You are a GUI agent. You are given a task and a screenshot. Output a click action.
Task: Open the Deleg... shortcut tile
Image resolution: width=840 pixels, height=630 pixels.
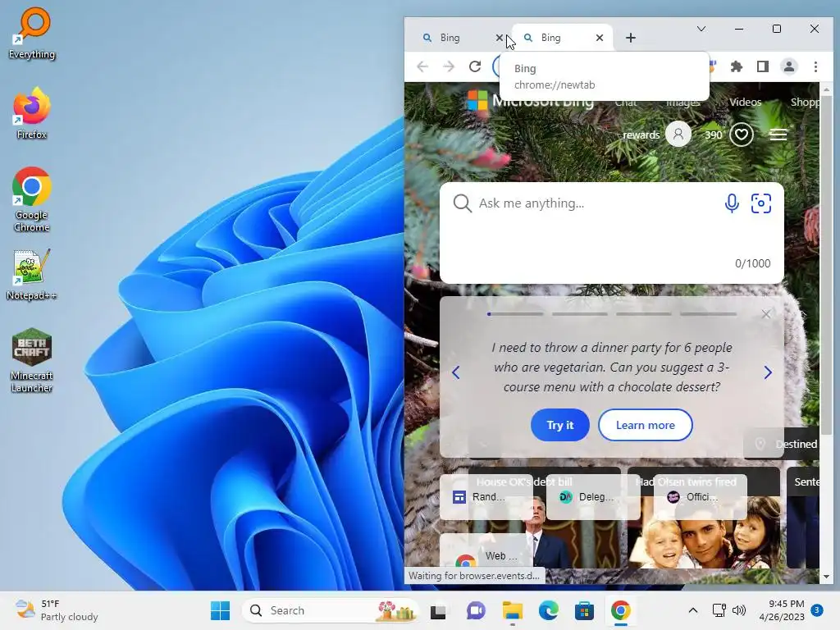[594, 496]
